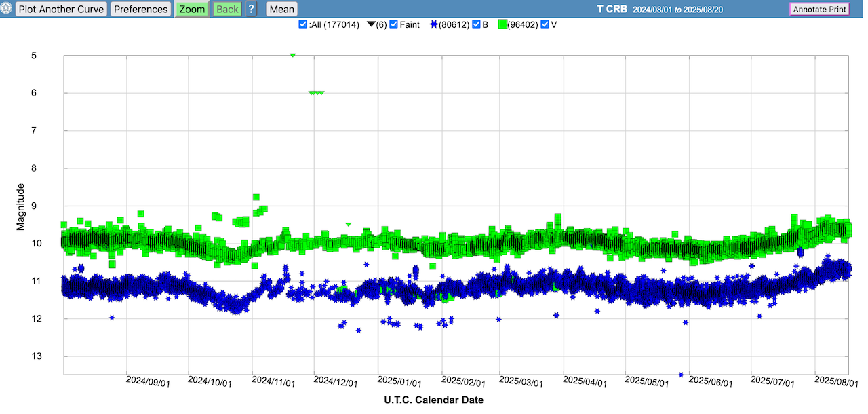The image size is (868, 414).
Task: Click the U.T.C. Calendar Date axis label
Action: 434,400
